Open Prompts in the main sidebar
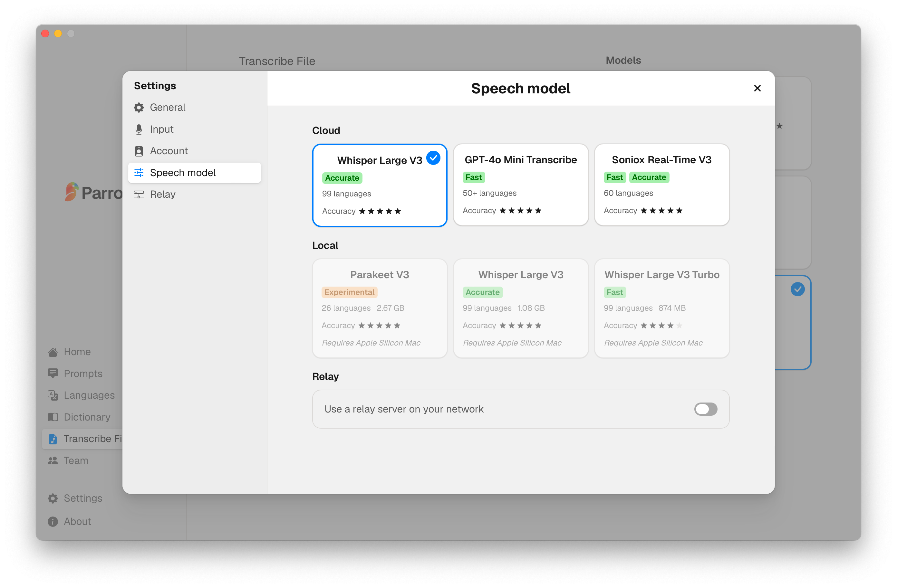The image size is (897, 588). tap(83, 374)
